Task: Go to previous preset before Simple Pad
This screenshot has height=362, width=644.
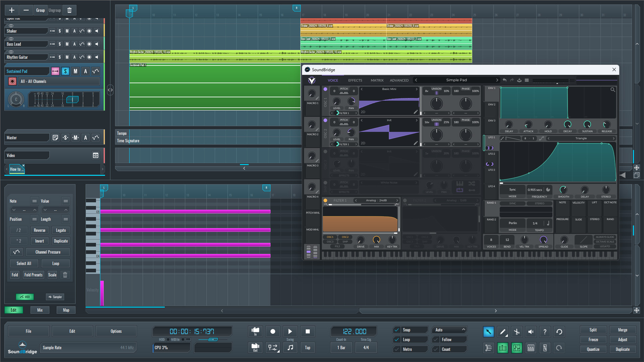Action: (416, 80)
